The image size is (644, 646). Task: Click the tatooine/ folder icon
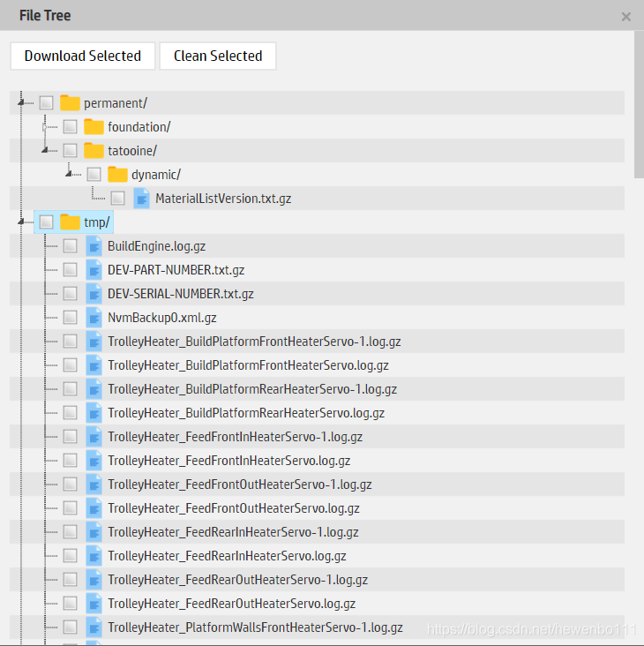[x=94, y=151]
